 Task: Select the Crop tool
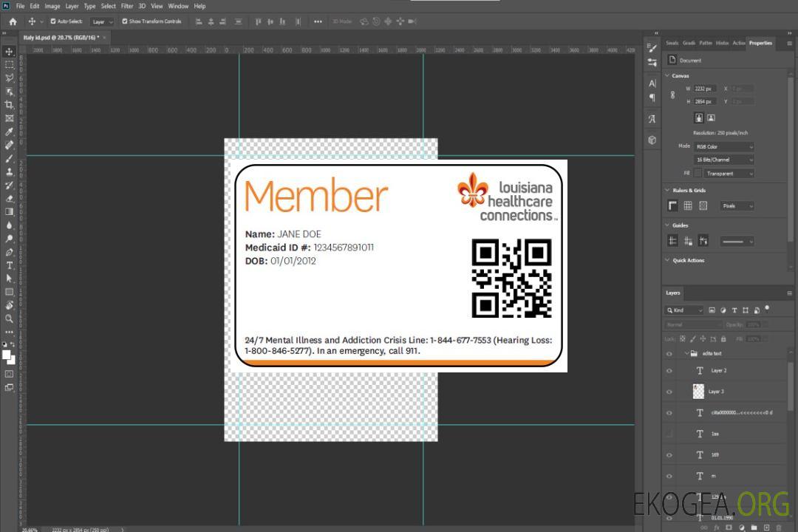click(x=9, y=105)
